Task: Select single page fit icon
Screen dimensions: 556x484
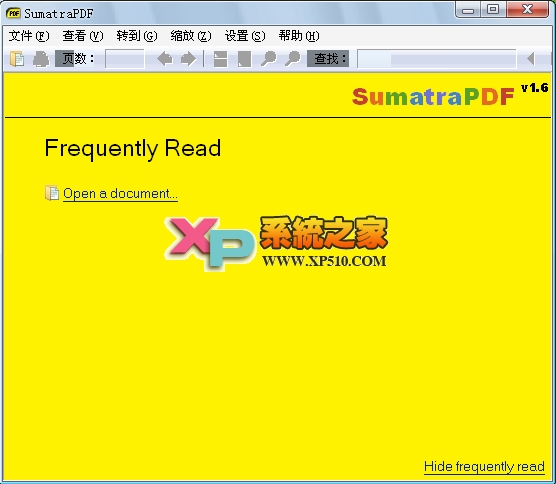Action: tap(244, 59)
